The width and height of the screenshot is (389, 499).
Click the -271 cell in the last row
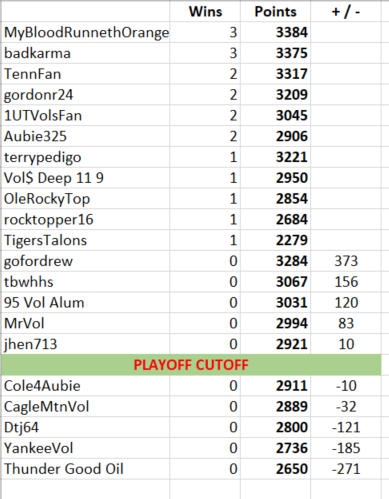346,469
